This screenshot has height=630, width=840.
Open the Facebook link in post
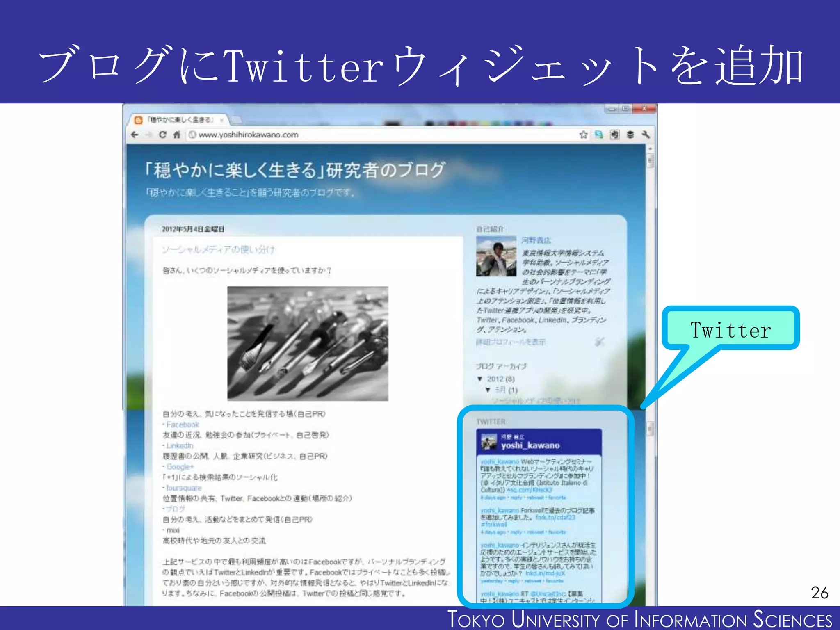coord(183,425)
